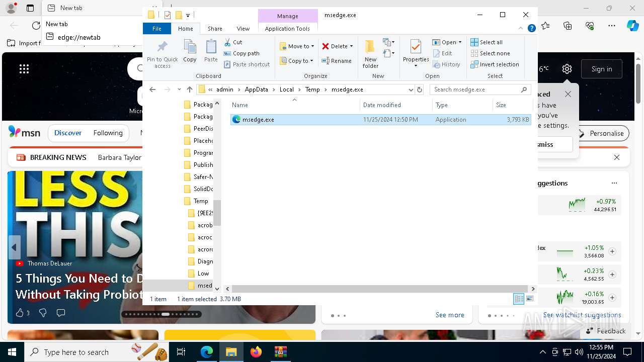Click the History ribbon button
The image size is (644, 362).
(446, 64)
